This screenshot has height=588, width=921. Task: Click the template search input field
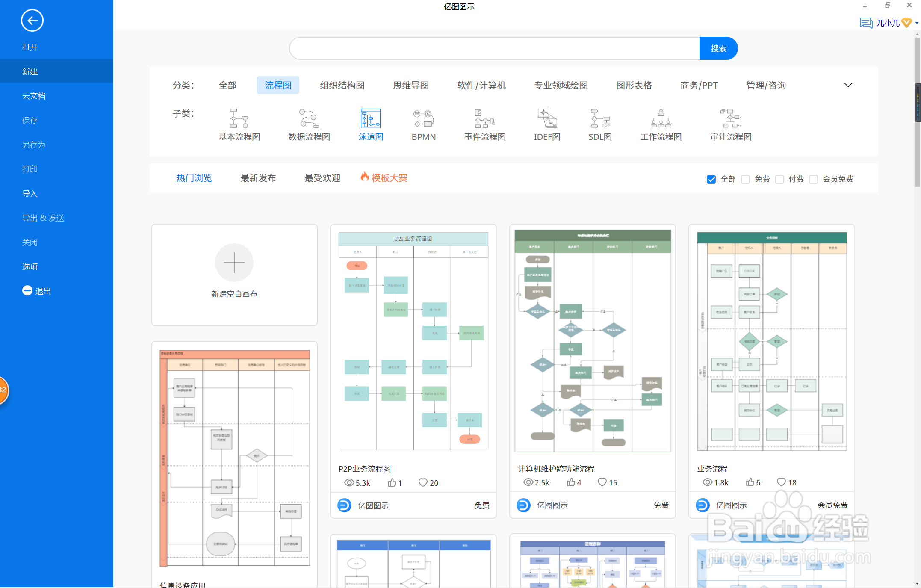[x=494, y=48]
